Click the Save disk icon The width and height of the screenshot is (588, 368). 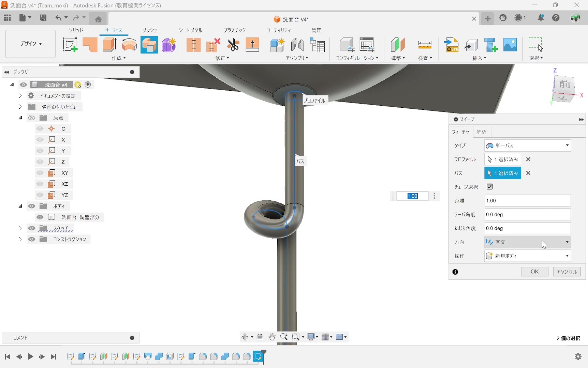[x=43, y=18]
